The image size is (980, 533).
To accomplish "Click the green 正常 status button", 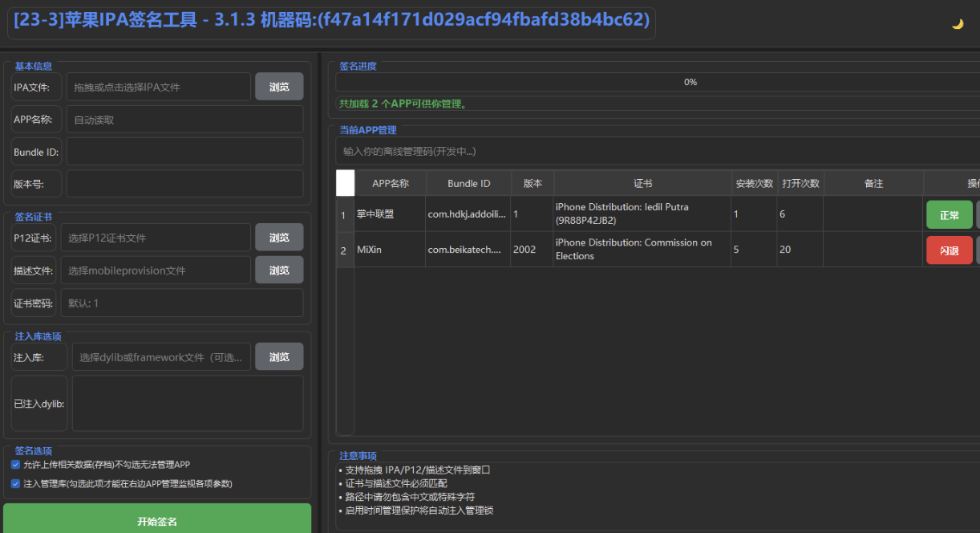I will [949, 215].
